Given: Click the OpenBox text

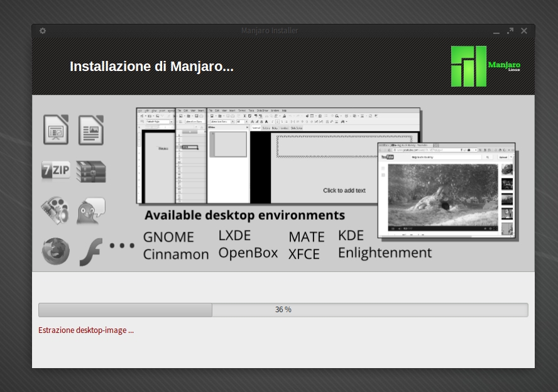Looking at the screenshot, I should click(x=248, y=253).
